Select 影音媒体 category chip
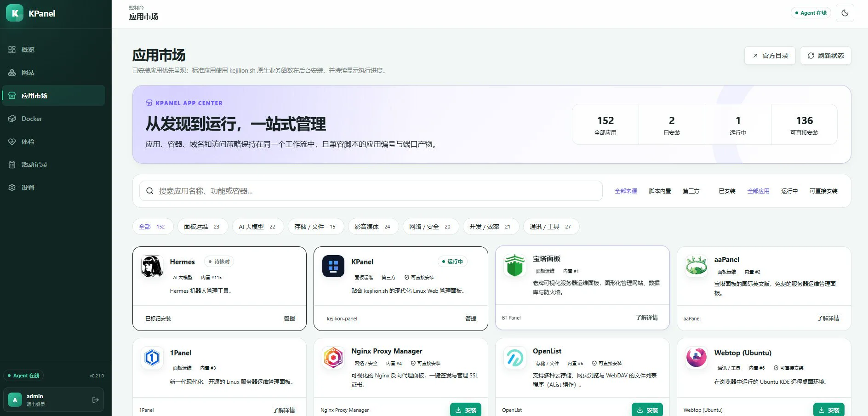868x416 pixels. (373, 227)
